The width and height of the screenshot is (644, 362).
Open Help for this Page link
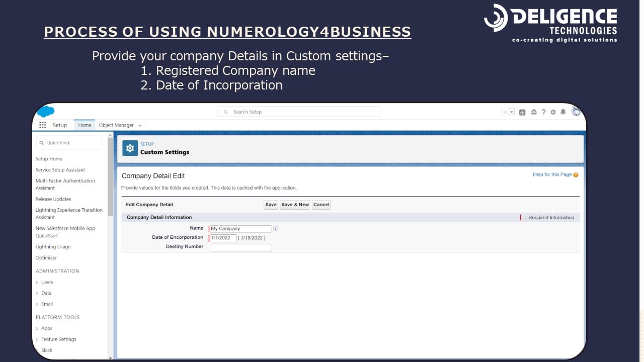pyautogui.click(x=552, y=174)
